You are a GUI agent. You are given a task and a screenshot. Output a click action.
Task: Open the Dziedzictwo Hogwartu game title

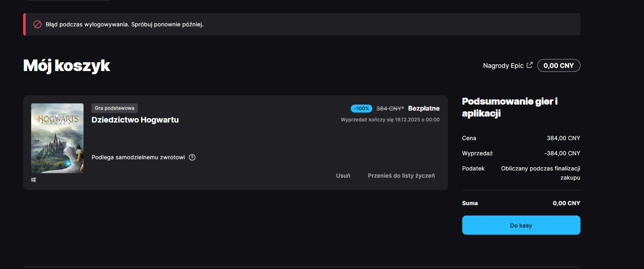pyautogui.click(x=135, y=120)
